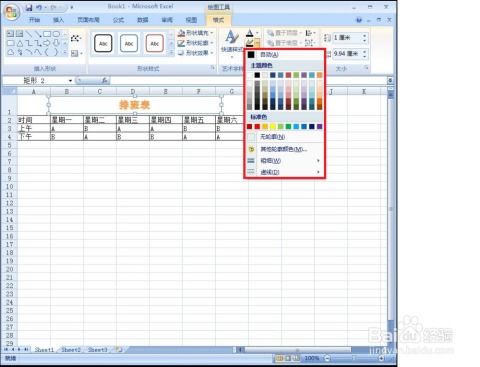Select the 格式 drawing tools tab
The image size is (480, 367).
coord(219,20)
